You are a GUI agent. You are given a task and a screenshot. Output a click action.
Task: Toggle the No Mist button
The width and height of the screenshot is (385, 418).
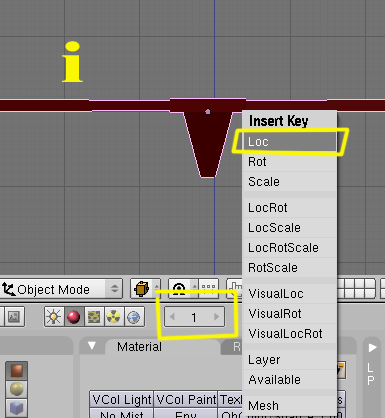(x=121, y=413)
